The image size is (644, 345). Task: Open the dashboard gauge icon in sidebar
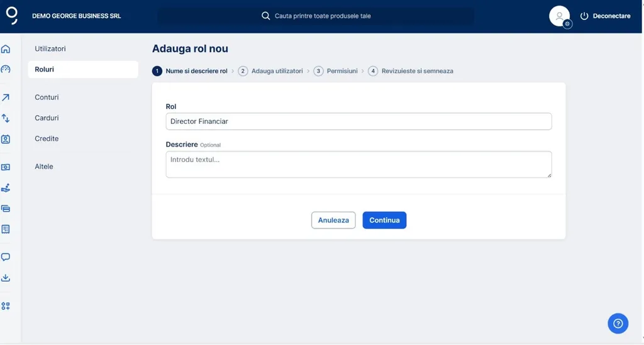point(6,70)
